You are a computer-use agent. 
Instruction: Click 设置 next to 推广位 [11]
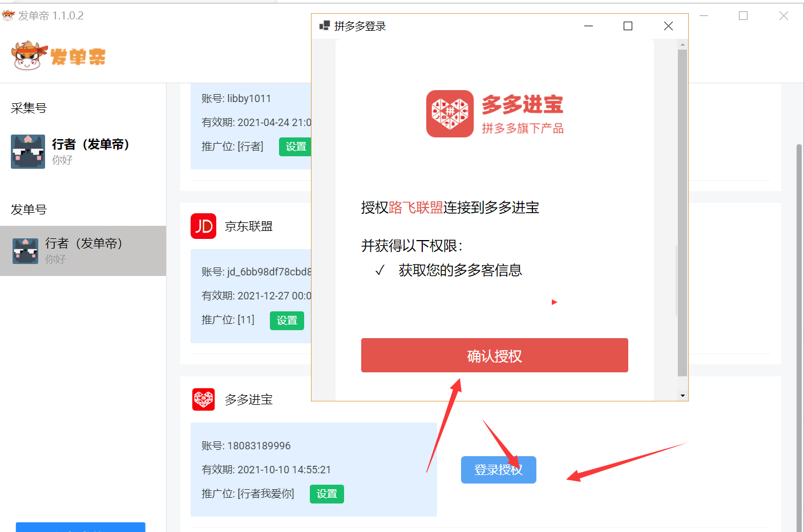point(286,320)
